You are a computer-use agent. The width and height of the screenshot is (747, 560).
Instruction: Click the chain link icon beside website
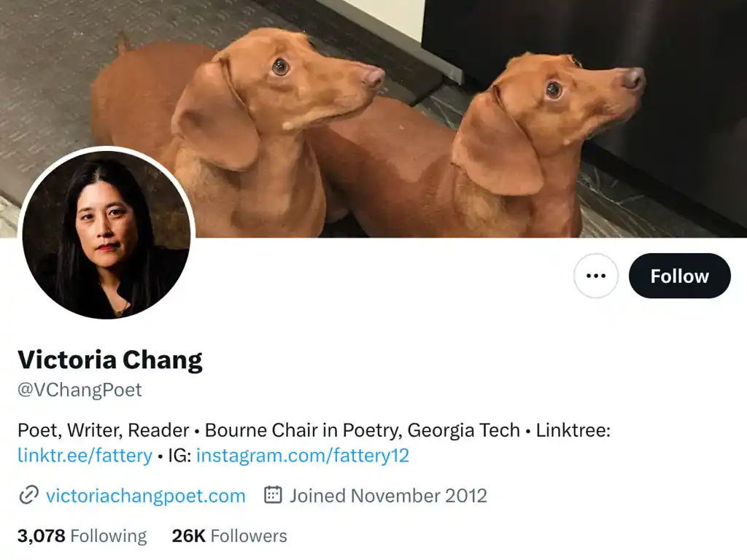[x=28, y=495]
